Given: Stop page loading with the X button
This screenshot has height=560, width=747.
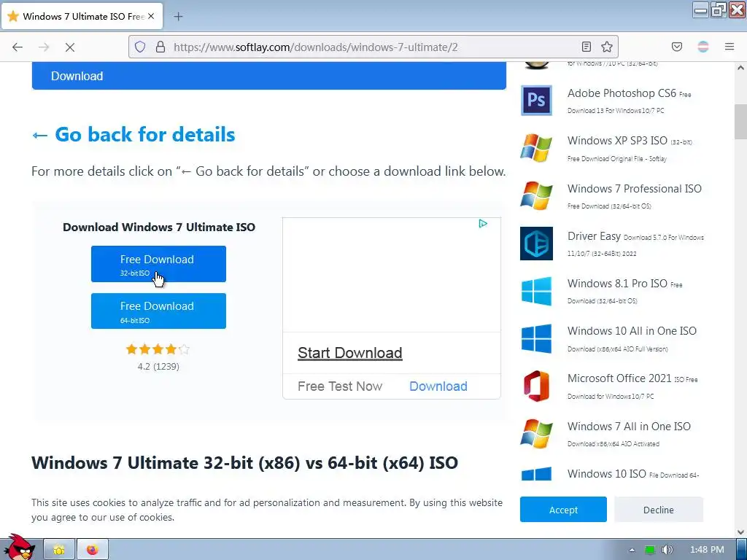Looking at the screenshot, I should (x=69, y=47).
